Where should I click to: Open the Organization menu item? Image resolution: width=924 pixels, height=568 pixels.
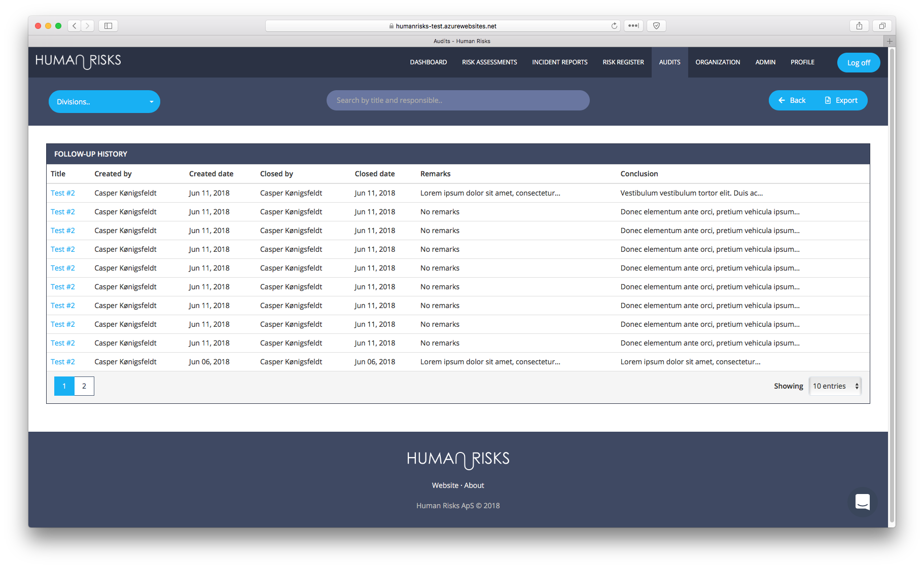point(718,62)
